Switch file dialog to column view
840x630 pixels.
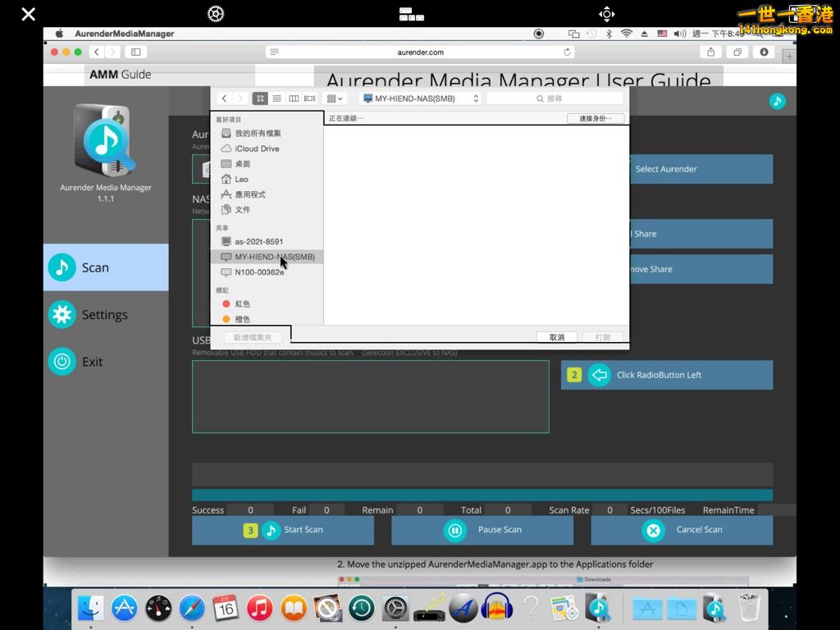click(293, 98)
